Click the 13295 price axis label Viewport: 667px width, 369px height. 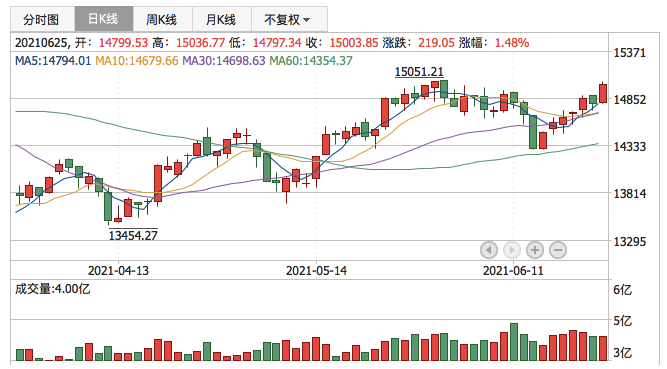[629, 242]
